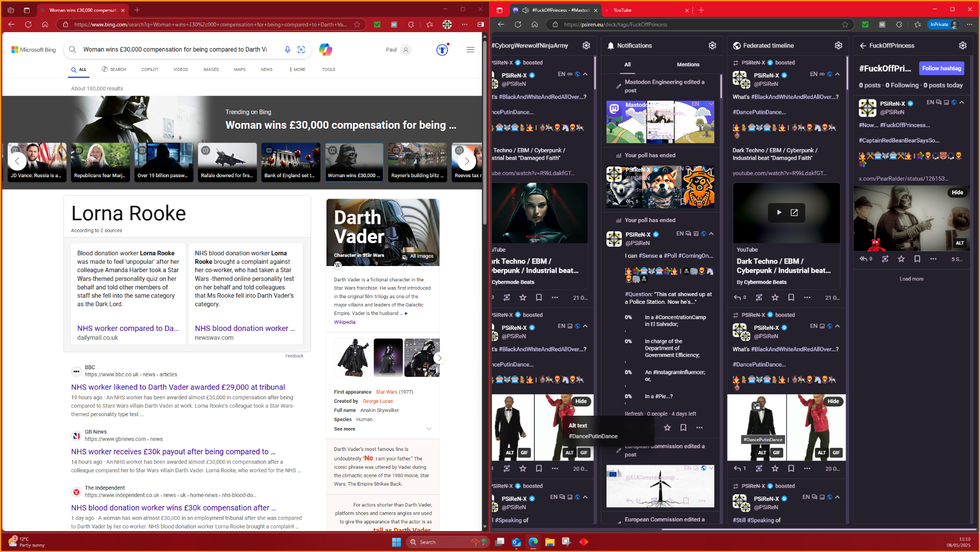Image resolution: width=980 pixels, height=552 pixels.
Task: Open settings gear of #CyborgWerewolfNinjaArmy column
Action: (x=586, y=45)
